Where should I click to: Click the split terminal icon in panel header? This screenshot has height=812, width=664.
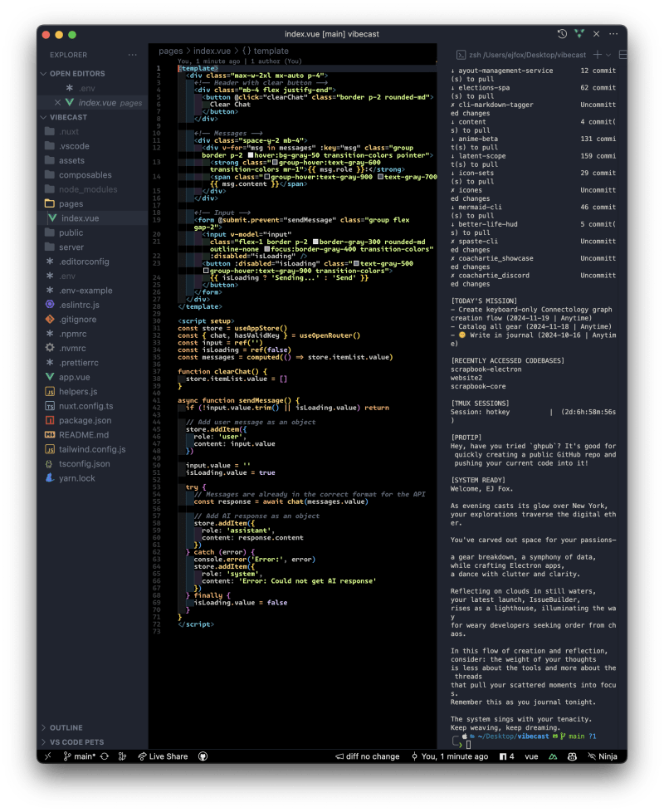[623, 54]
